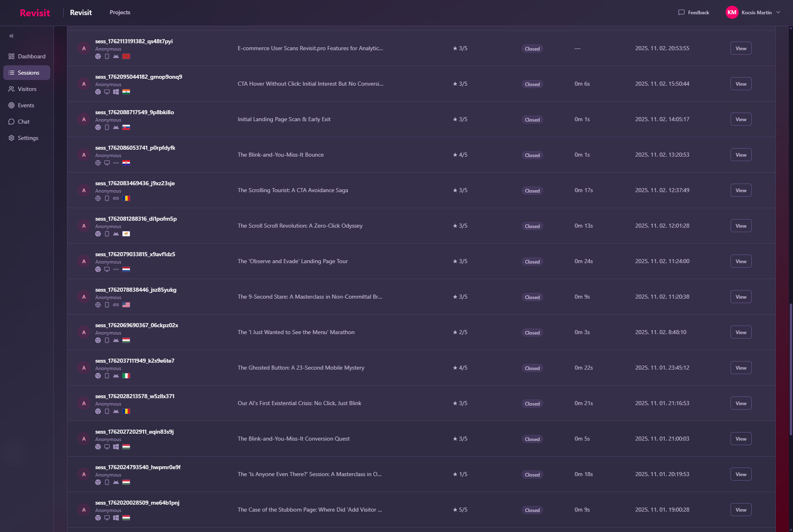Click the Chrome browser icon on the top session
The height and width of the screenshot is (532, 793).
[98, 56]
